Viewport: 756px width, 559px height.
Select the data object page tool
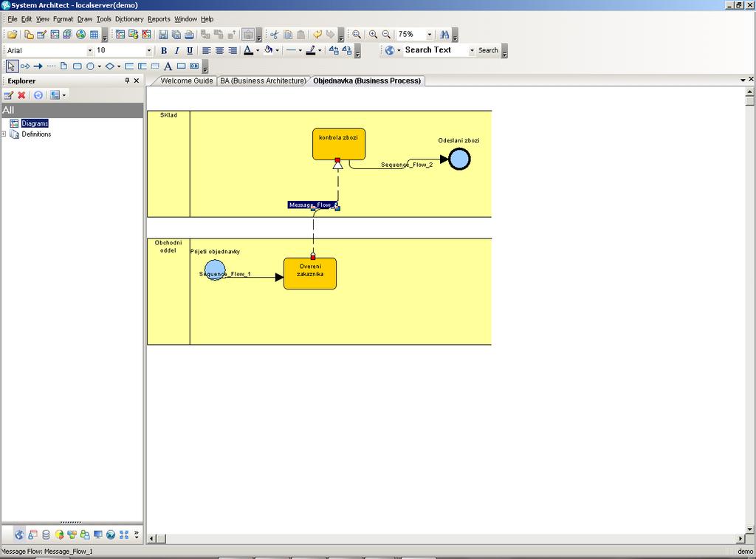coord(63,66)
